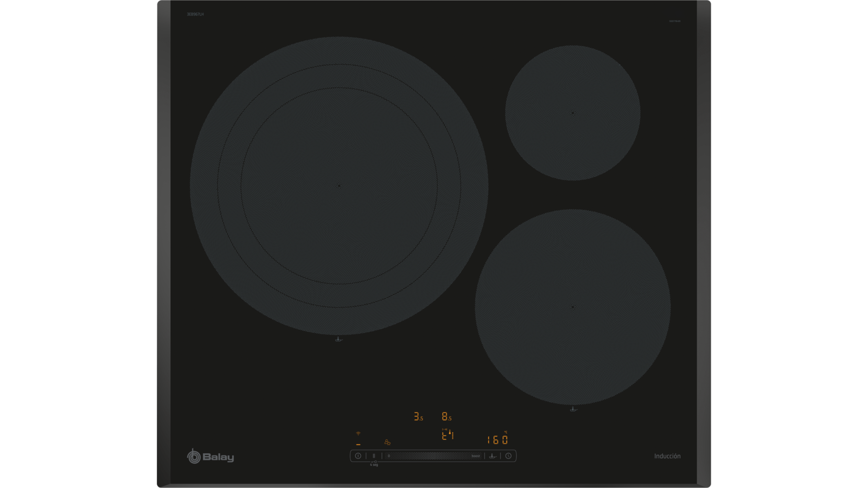868x488 pixels.
Task: Set power slider to boost
Action: click(x=475, y=456)
